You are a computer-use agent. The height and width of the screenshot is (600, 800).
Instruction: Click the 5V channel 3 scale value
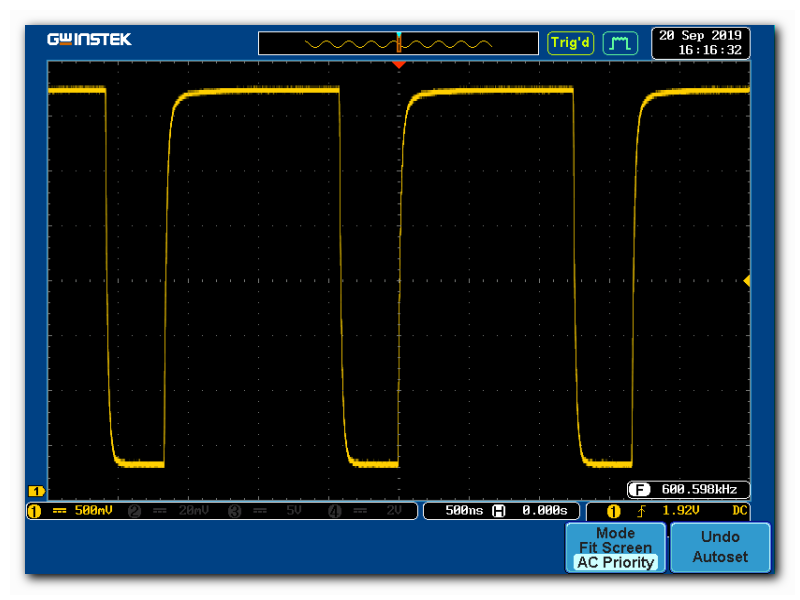[x=294, y=510]
